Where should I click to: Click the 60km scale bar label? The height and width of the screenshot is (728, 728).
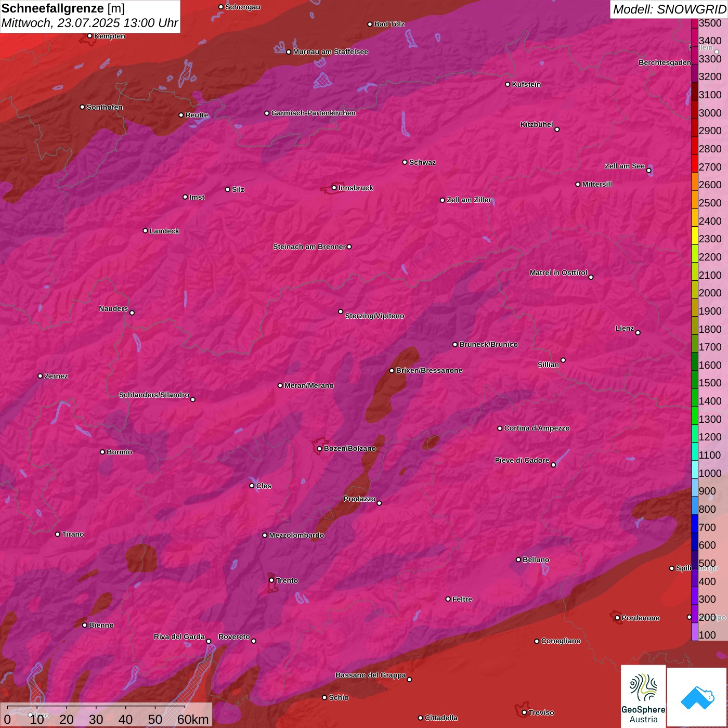(x=192, y=719)
